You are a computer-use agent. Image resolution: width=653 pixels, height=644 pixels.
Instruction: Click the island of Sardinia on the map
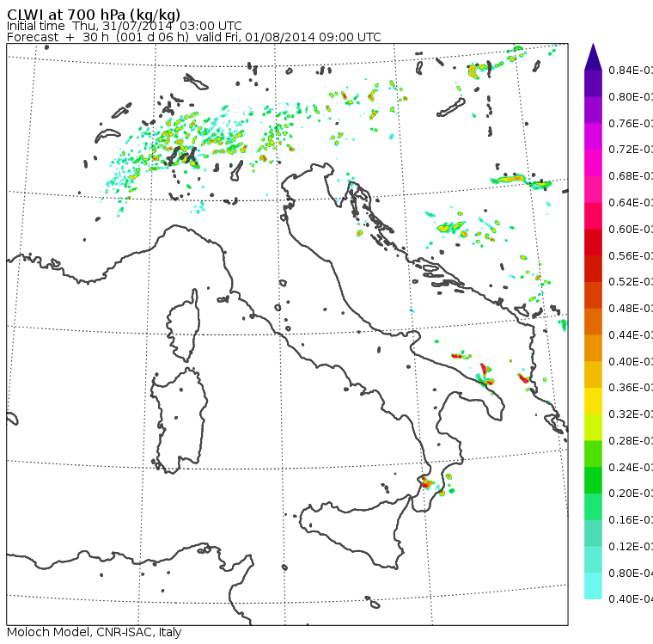(180, 421)
